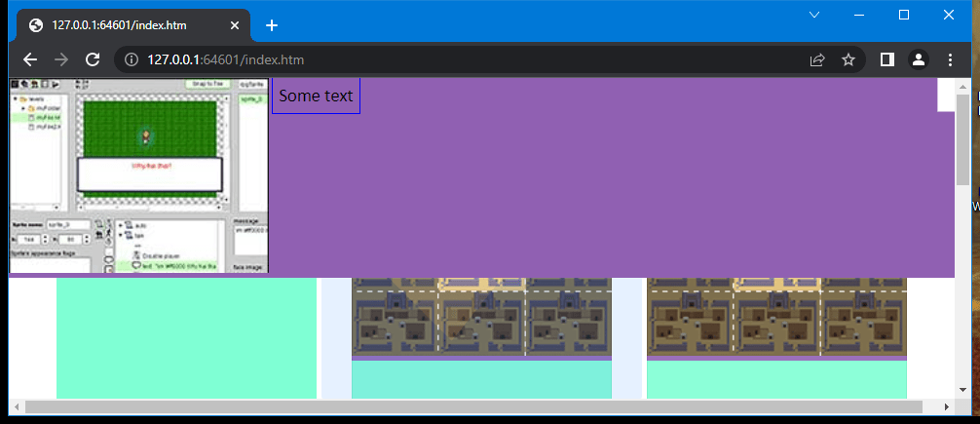Click the horizontal scrollbar left arrow
Screen dimensions: 980x424
click(x=17, y=405)
